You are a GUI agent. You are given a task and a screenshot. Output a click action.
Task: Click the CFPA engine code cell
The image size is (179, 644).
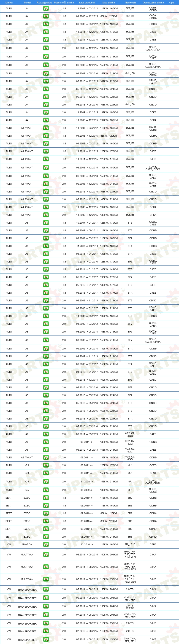tap(153, 544)
